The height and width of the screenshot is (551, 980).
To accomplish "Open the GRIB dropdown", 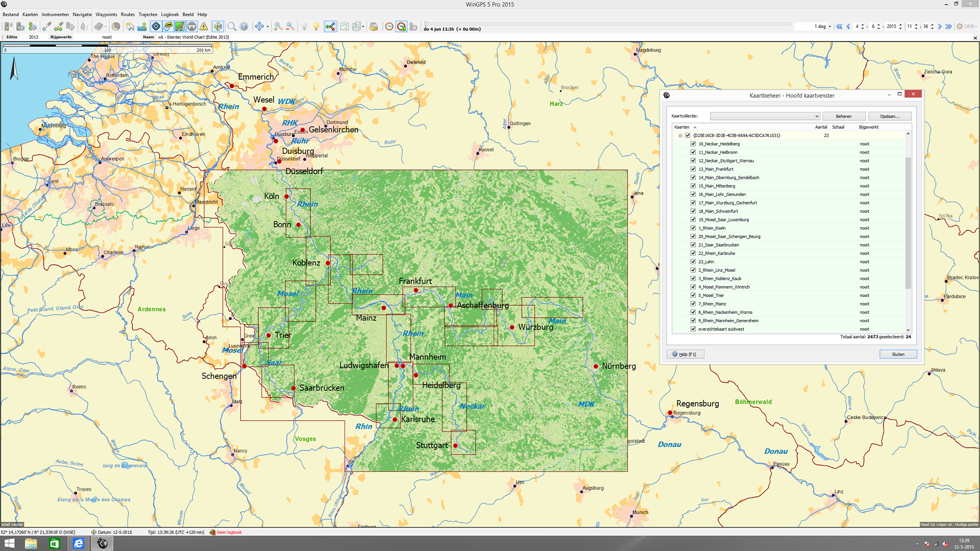I will click(976, 26).
